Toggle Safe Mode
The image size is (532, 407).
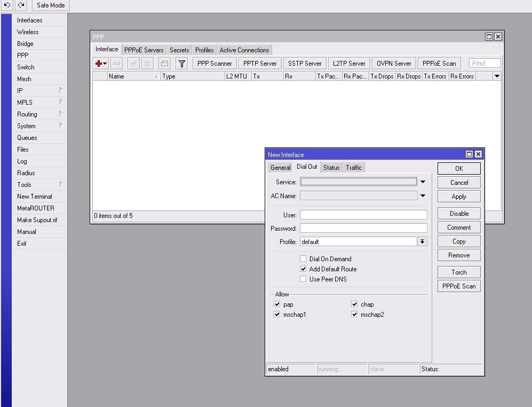click(51, 5)
